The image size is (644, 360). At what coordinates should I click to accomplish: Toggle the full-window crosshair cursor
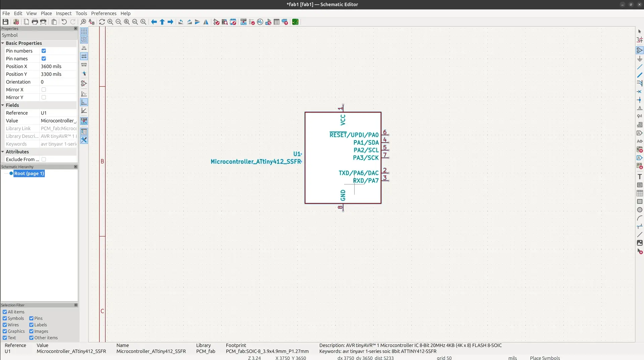pyautogui.click(x=84, y=74)
